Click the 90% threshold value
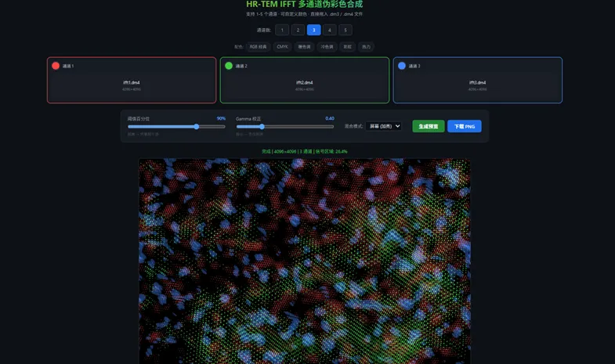615x364 pixels. click(221, 118)
